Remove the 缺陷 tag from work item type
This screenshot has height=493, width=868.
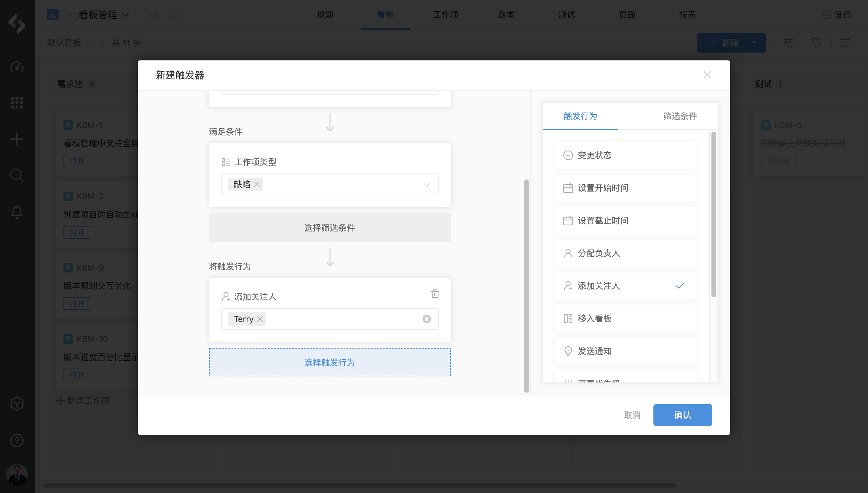(257, 184)
